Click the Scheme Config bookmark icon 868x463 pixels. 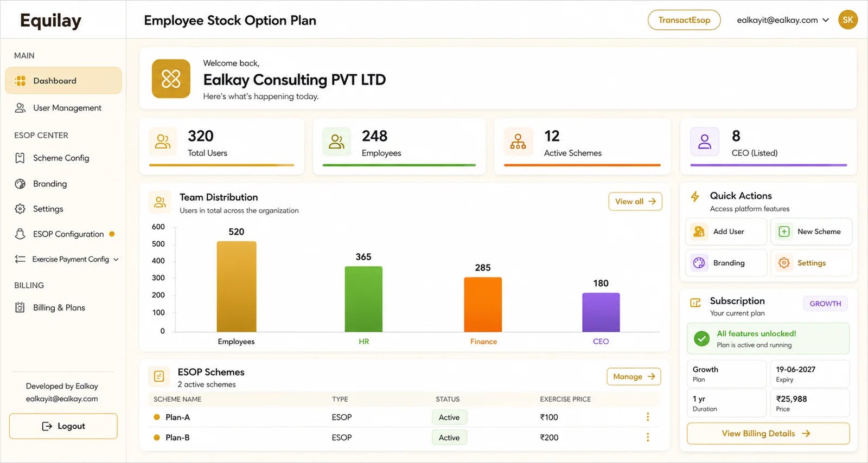tap(20, 158)
